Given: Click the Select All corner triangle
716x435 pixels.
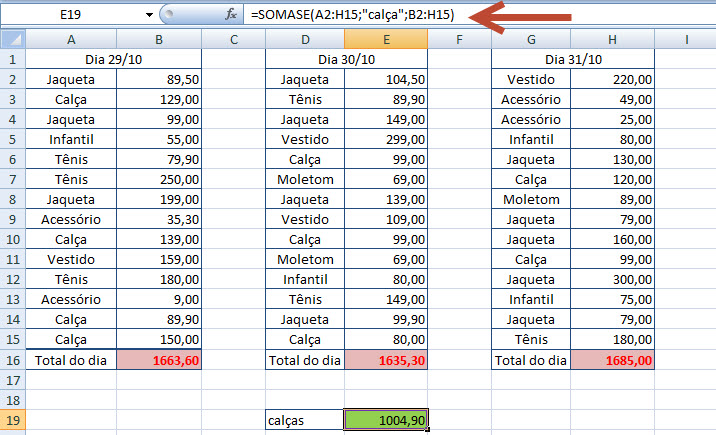Looking at the screenshot, I should tap(12, 39).
